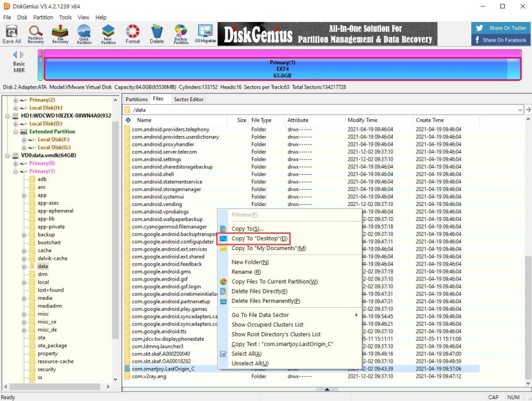The width and height of the screenshot is (532, 401).
Task: Choose Copy To "My Documents"(M)
Action: (x=268, y=248)
